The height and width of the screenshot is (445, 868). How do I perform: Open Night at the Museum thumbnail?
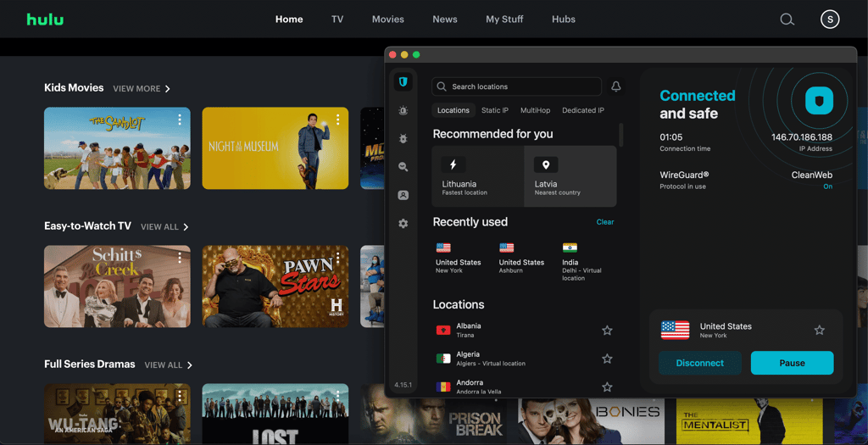coord(275,148)
